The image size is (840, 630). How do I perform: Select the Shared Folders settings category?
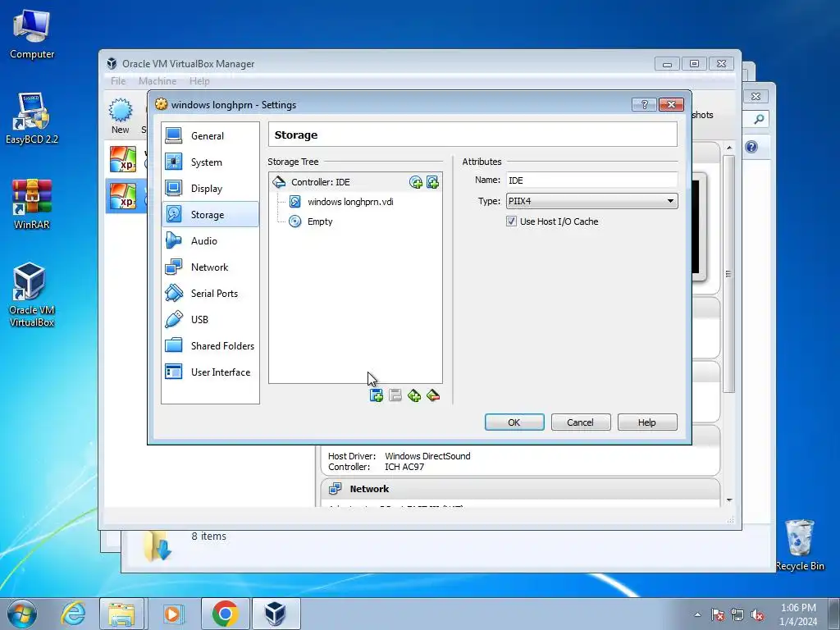210,345
